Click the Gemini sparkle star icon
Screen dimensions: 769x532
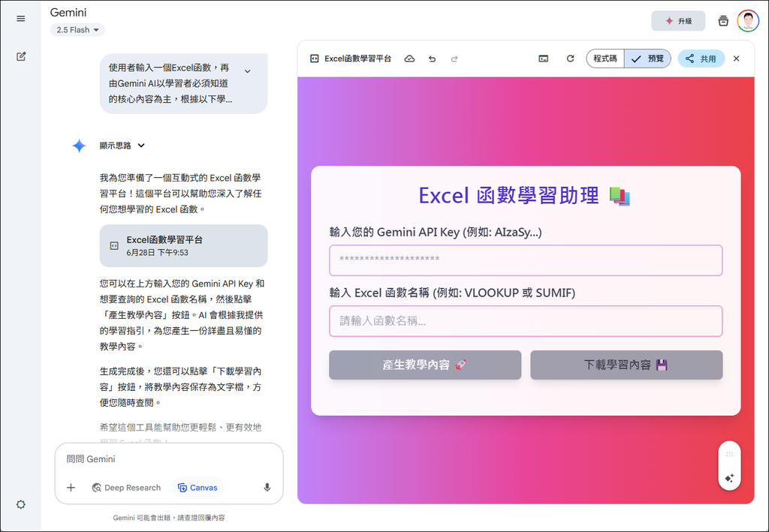coord(79,146)
